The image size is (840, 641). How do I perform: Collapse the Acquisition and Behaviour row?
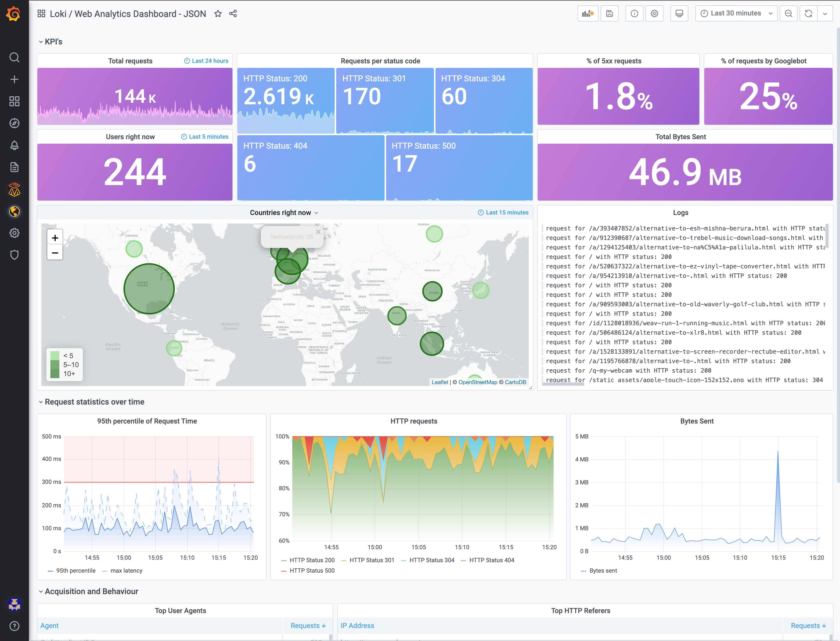pos(91,591)
